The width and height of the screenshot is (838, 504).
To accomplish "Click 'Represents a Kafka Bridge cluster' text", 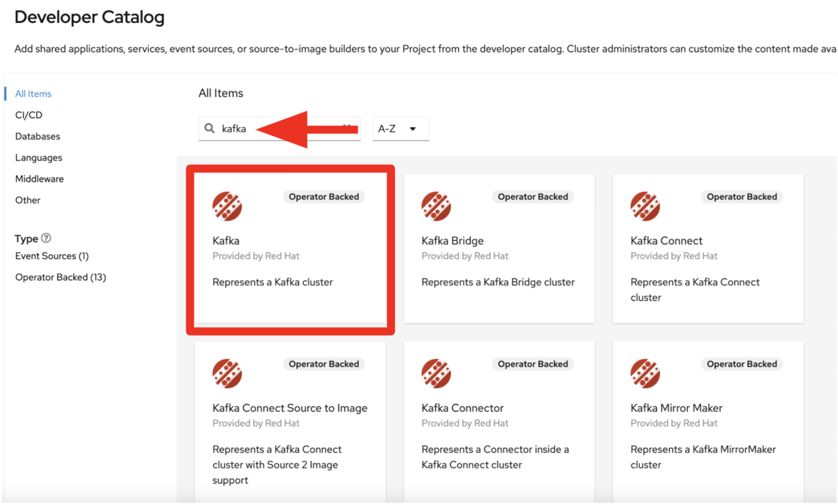I will (x=499, y=283).
